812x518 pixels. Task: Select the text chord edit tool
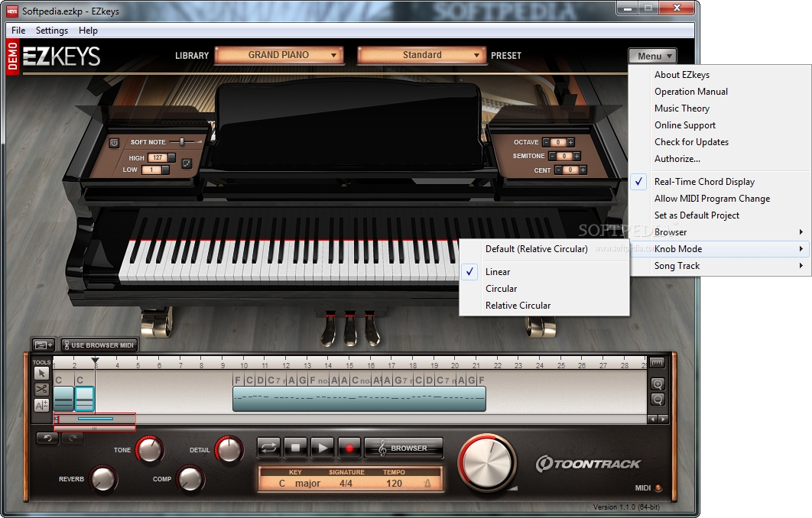point(42,405)
